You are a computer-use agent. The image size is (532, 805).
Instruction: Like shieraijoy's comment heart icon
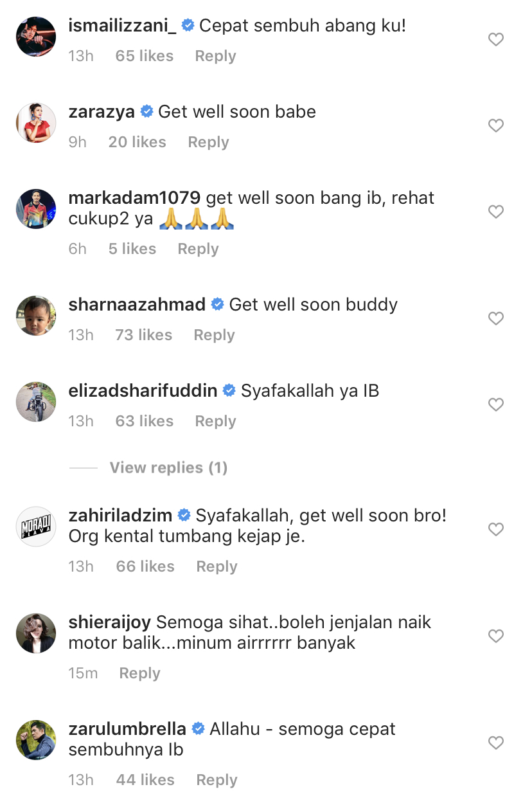[x=496, y=637]
